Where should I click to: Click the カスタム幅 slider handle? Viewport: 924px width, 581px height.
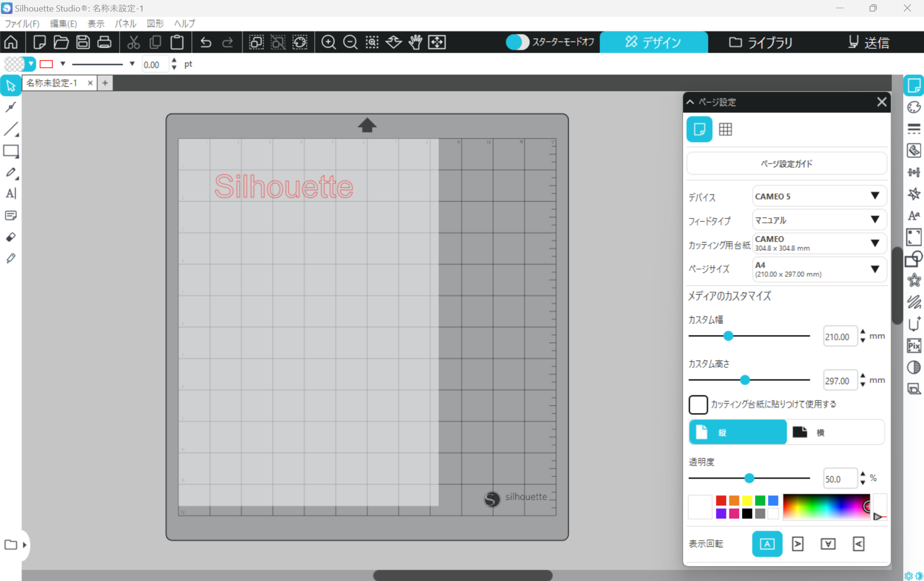point(728,336)
